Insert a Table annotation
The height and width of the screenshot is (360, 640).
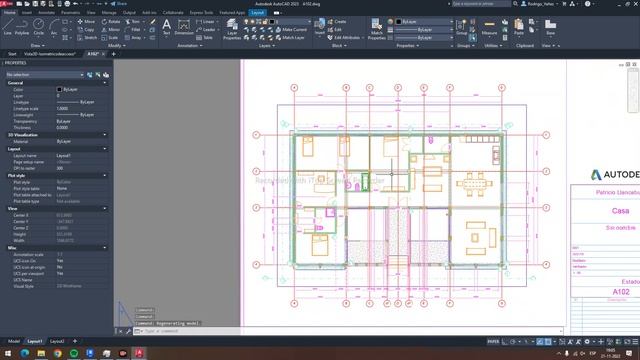tap(204, 38)
